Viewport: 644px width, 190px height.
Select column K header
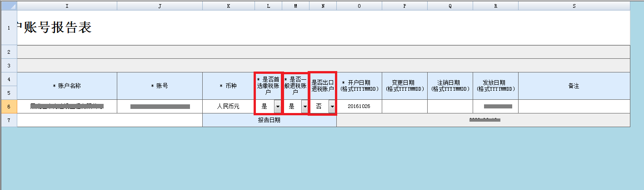point(228,6)
